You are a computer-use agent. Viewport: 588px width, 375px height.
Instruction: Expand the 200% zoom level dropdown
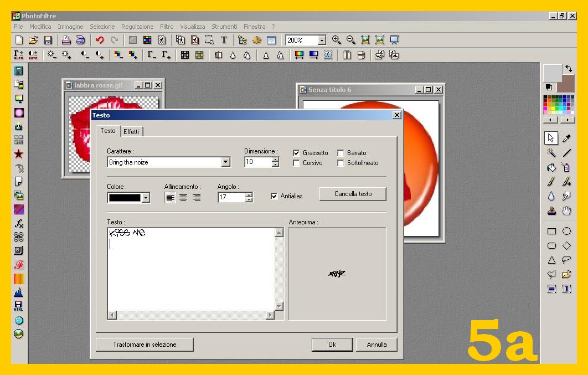pos(322,40)
